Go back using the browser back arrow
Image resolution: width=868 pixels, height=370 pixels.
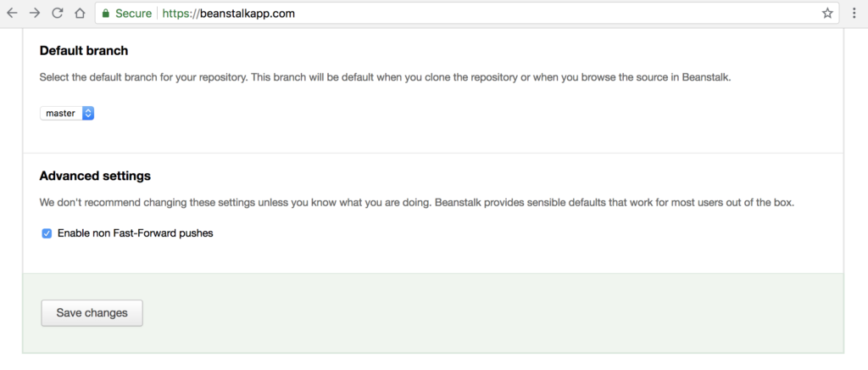click(12, 14)
